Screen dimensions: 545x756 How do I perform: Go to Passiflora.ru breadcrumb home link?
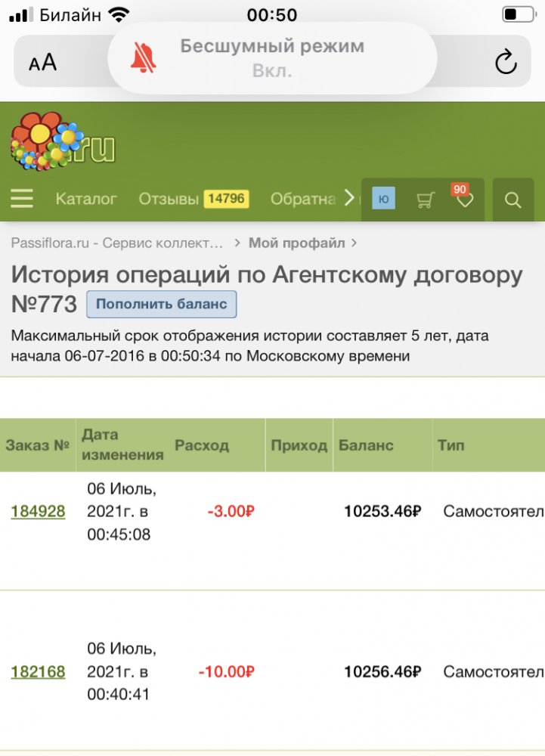(x=117, y=243)
